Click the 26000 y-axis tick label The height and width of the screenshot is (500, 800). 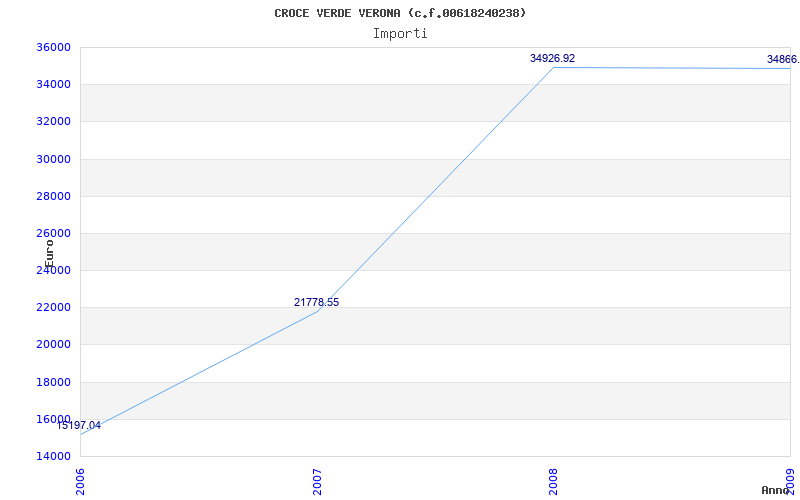[x=53, y=233]
